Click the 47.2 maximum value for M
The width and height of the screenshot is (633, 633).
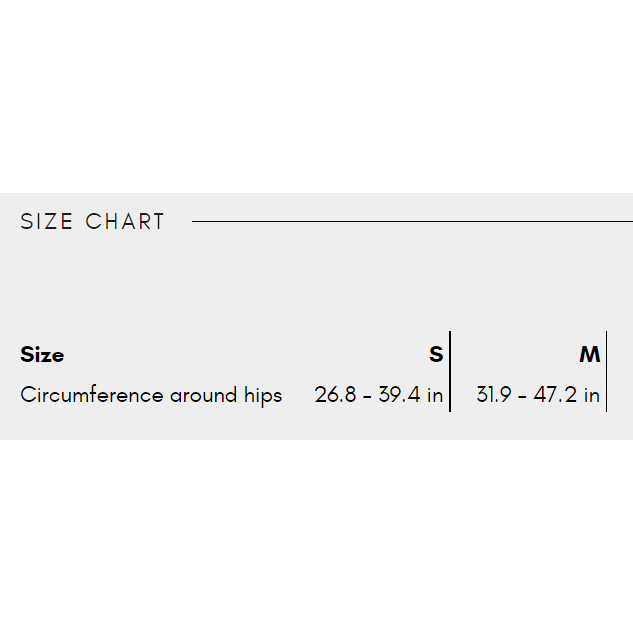tap(555, 395)
